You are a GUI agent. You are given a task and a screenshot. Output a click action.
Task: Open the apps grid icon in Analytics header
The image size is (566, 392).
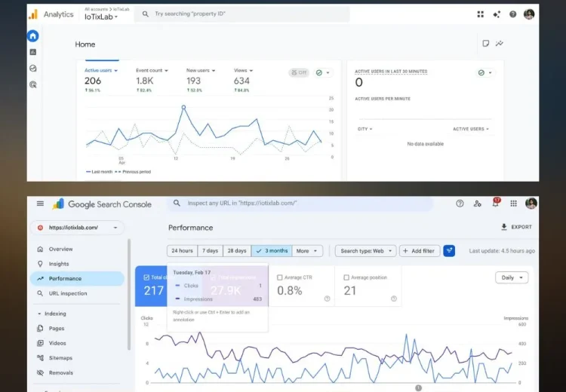481,14
